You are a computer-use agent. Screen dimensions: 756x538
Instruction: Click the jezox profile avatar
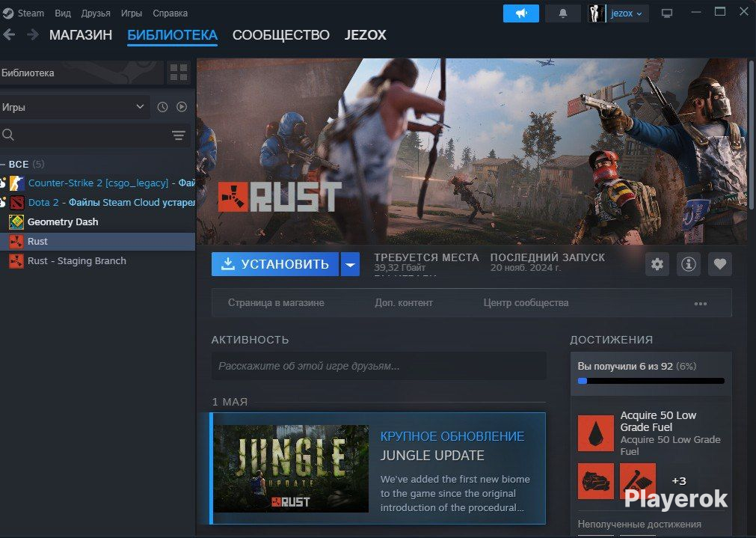[x=597, y=13]
